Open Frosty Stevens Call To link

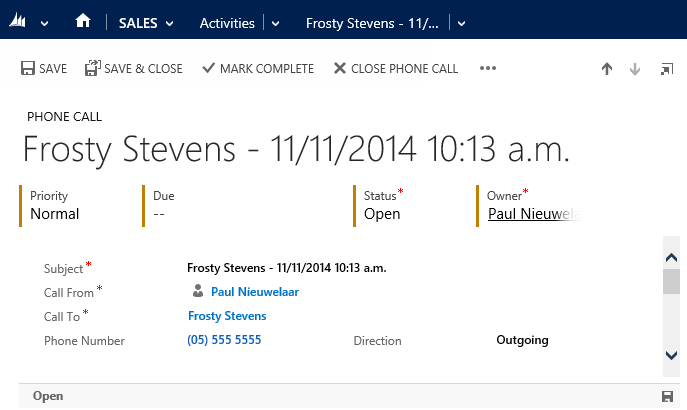click(x=227, y=316)
